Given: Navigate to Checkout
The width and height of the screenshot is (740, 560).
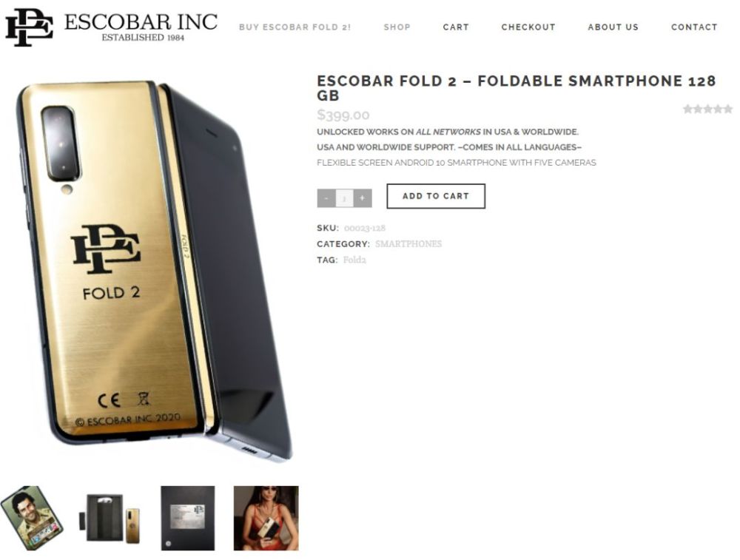Looking at the screenshot, I should [528, 27].
